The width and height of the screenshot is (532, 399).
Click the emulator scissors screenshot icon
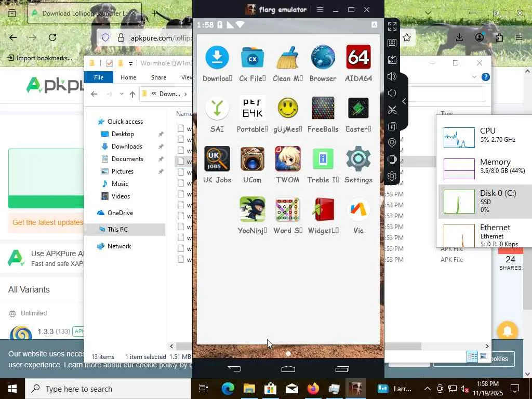392,110
